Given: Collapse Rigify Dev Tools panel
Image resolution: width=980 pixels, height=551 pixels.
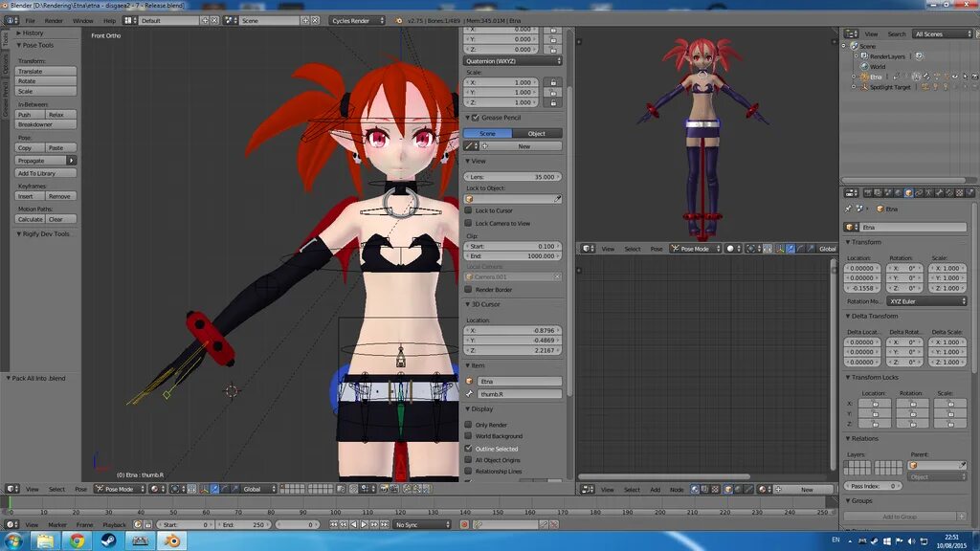Looking at the screenshot, I should pyautogui.click(x=19, y=233).
